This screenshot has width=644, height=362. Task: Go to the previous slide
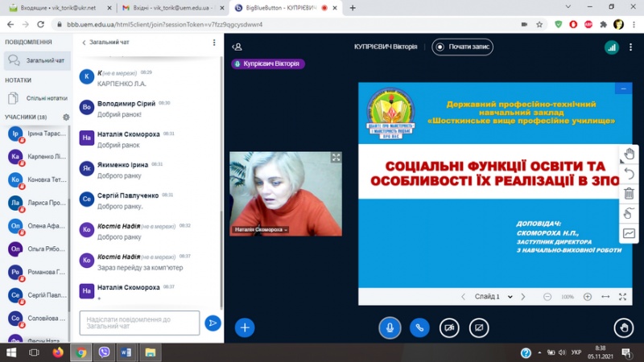click(x=463, y=296)
